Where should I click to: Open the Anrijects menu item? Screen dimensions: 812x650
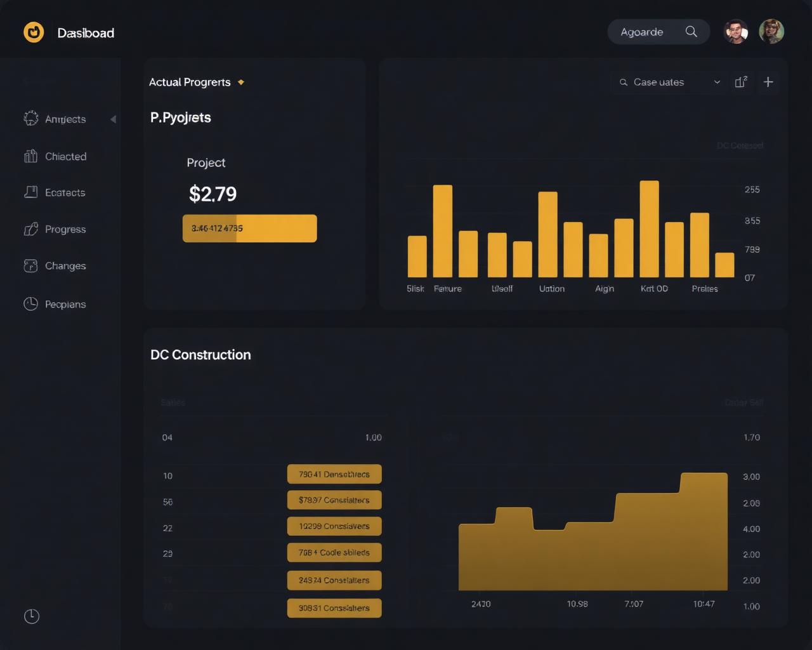point(65,119)
